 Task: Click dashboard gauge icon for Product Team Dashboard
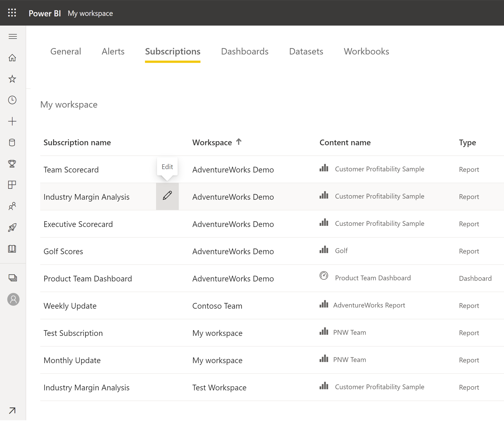(324, 276)
